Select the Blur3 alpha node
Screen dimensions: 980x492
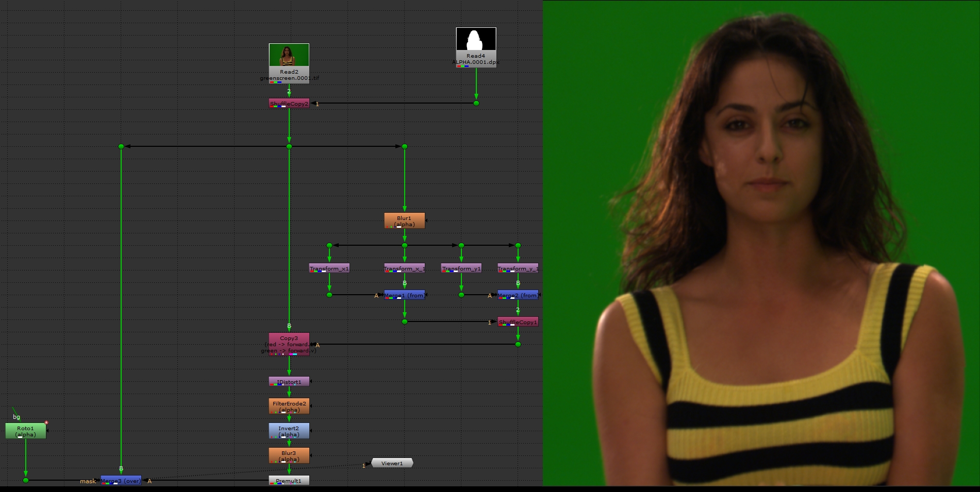289,455
